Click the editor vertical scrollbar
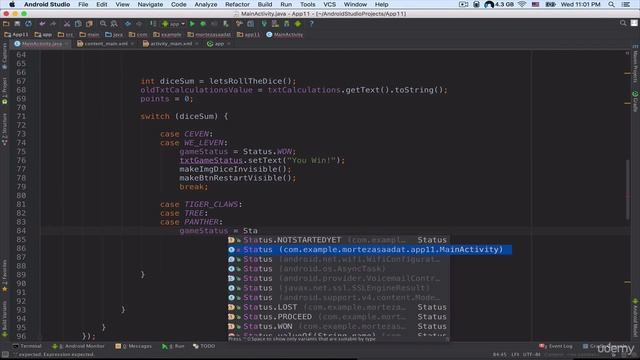This screenshot has height=360, width=640. pos(628,189)
